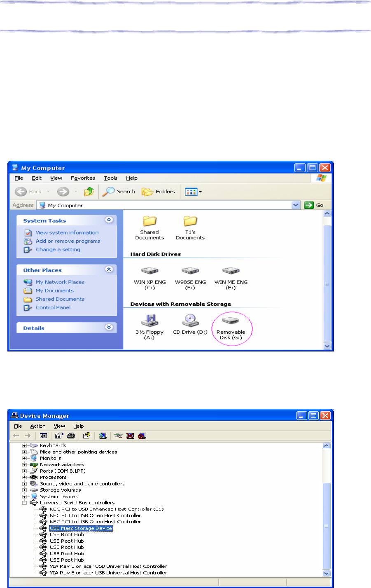Click Add or remove programs link
The height and width of the screenshot is (588, 371).
coord(68,241)
